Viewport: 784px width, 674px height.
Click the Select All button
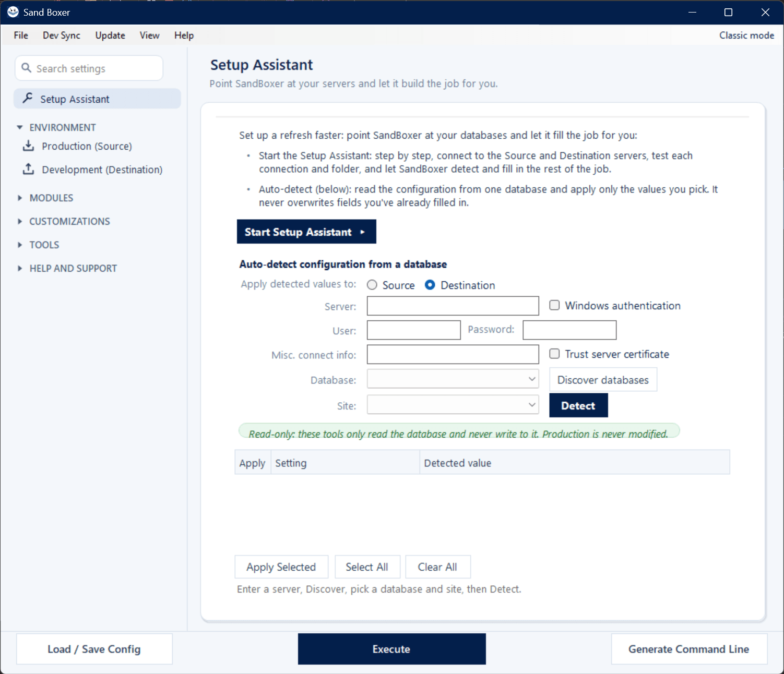pos(367,567)
